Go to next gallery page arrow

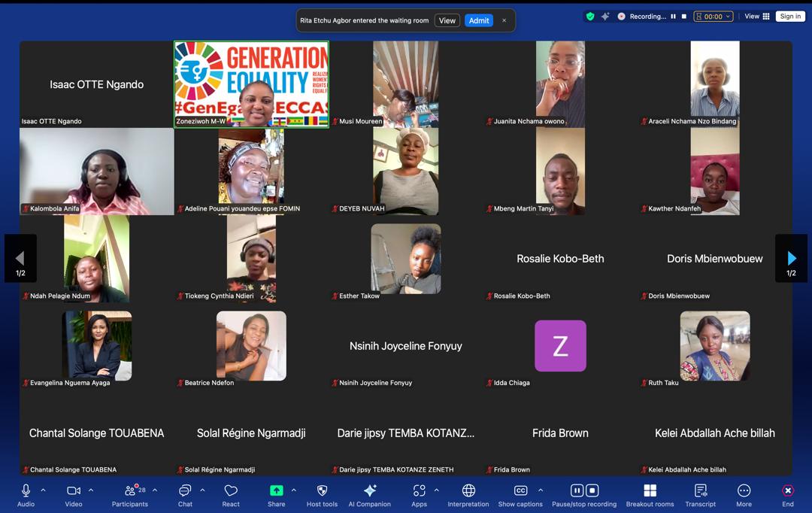click(791, 258)
